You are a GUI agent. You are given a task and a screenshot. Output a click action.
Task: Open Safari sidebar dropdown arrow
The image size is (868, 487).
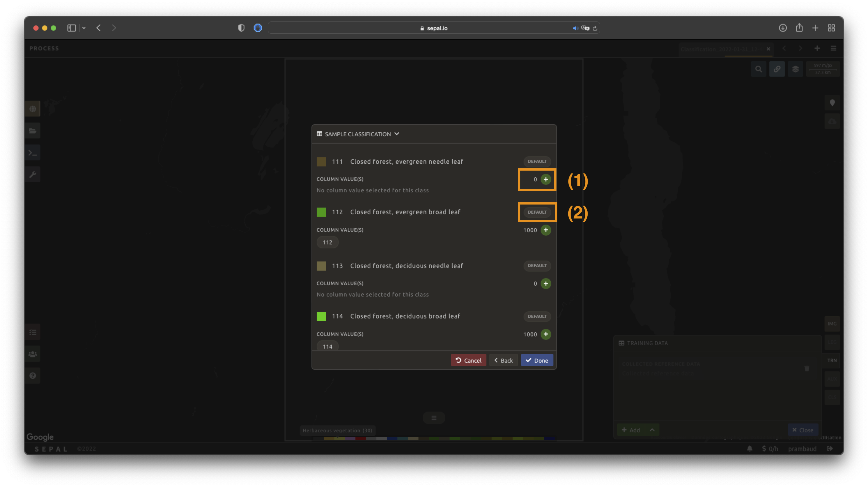tap(84, 28)
